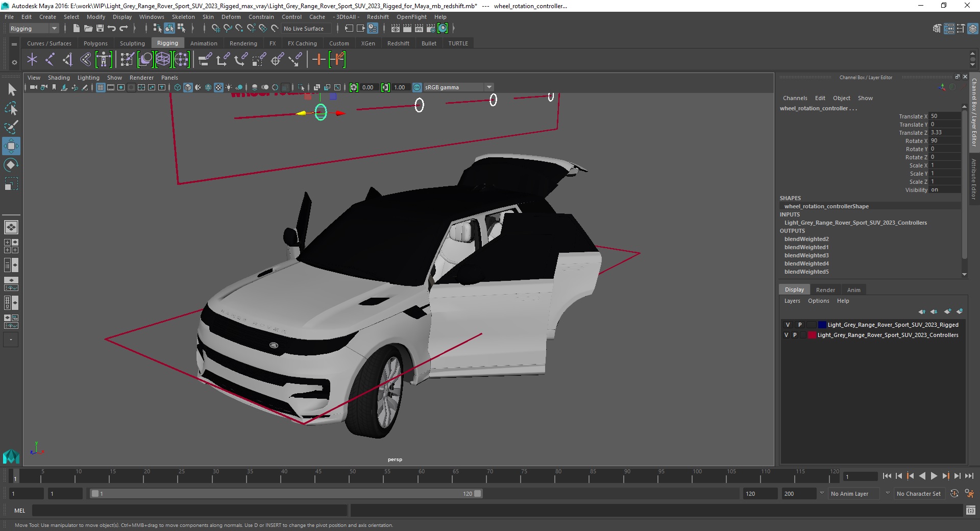980x531 pixels.
Task: Open shelf tab selector menu icon
Action: coord(14,44)
